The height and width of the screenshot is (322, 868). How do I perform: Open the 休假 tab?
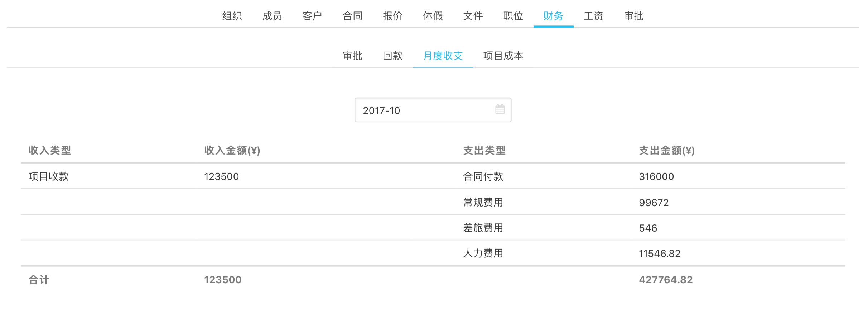[433, 16]
